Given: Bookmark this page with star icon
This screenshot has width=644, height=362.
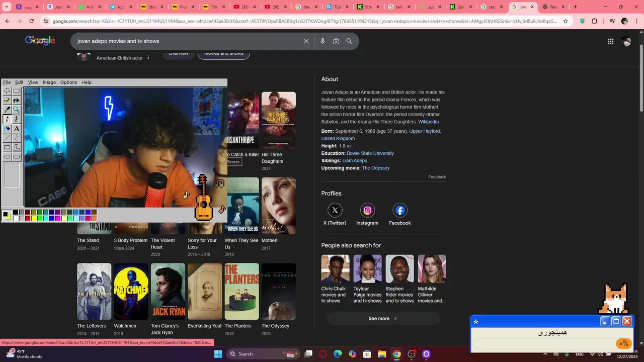Looking at the screenshot, I should 566,21.
